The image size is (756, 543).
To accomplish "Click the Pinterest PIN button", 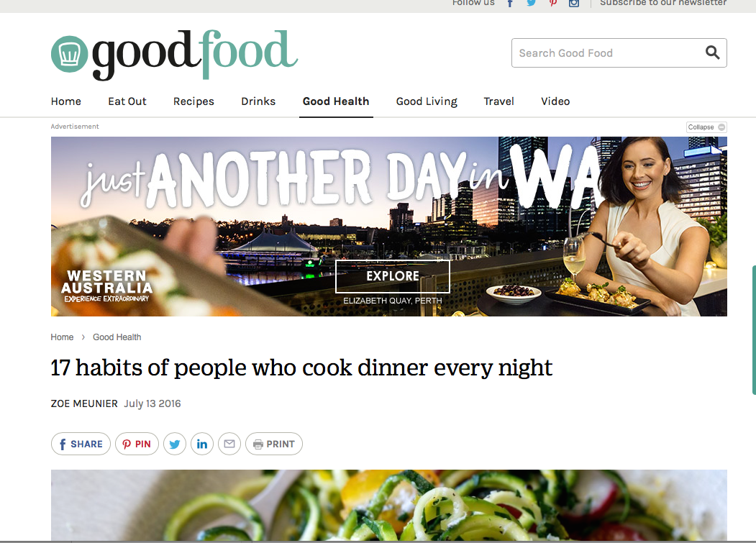I will [x=137, y=444].
